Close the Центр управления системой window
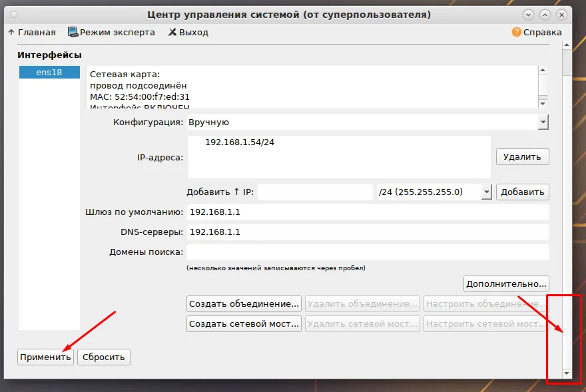 point(561,15)
